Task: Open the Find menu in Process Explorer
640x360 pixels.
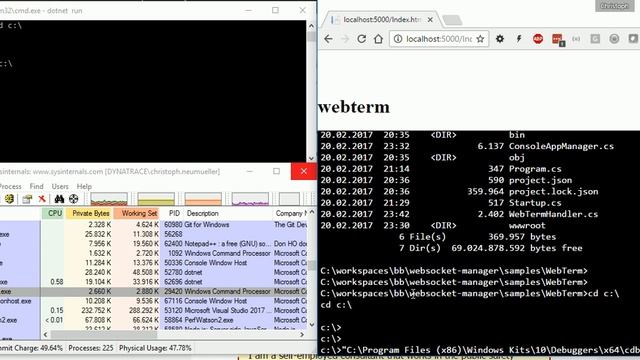Action: tap(36, 186)
